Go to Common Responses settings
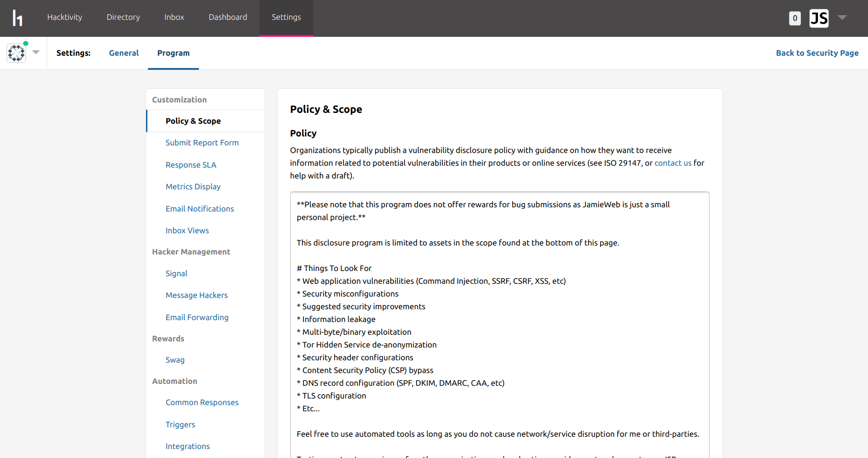The height and width of the screenshot is (458, 868). pyautogui.click(x=202, y=402)
